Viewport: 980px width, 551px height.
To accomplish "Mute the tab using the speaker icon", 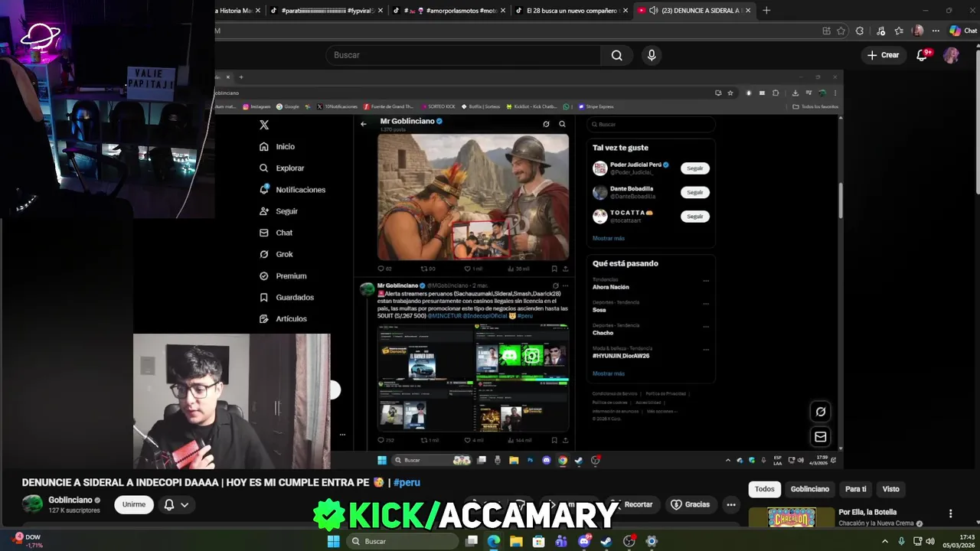I will (x=653, y=11).
